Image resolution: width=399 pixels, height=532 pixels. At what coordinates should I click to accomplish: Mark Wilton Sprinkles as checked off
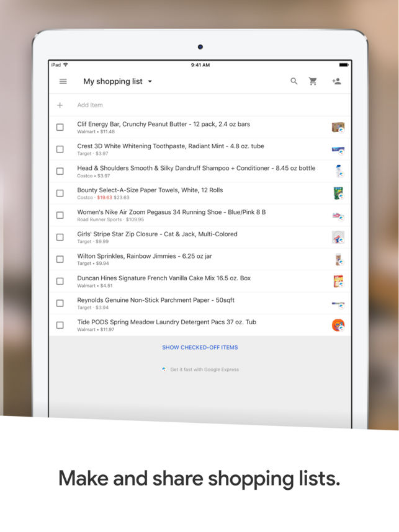click(x=60, y=259)
